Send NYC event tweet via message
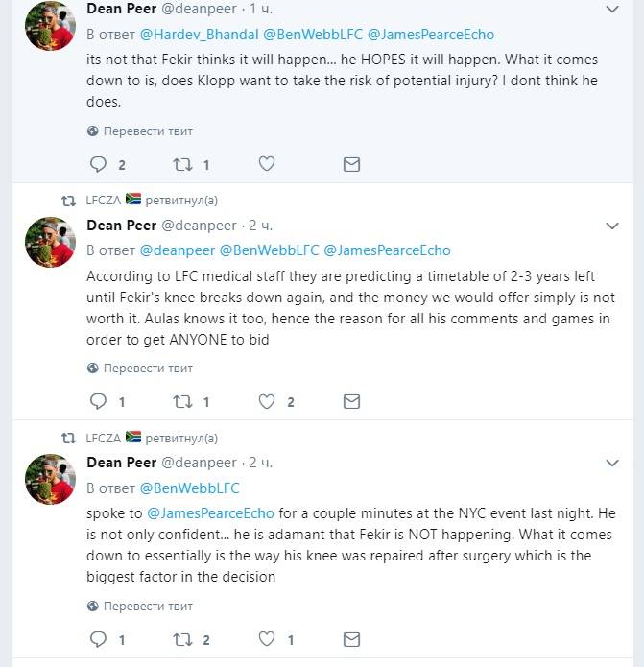The image size is (644, 667). (x=351, y=639)
